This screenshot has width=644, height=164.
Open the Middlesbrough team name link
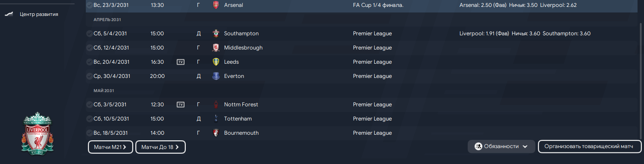pyautogui.click(x=243, y=48)
